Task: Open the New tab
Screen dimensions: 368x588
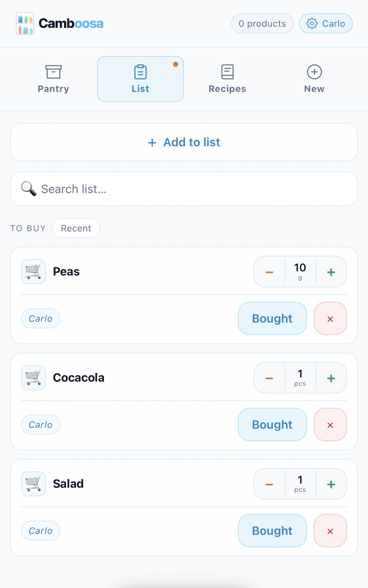Action: (314, 79)
